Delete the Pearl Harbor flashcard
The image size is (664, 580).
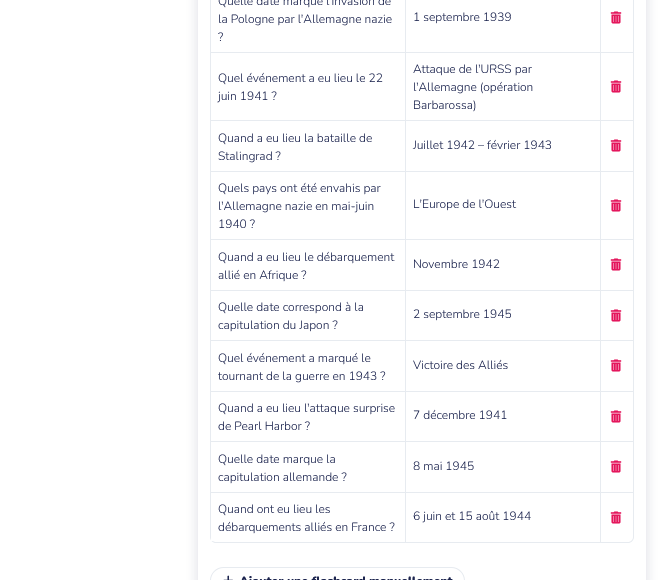tap(616, 417)
